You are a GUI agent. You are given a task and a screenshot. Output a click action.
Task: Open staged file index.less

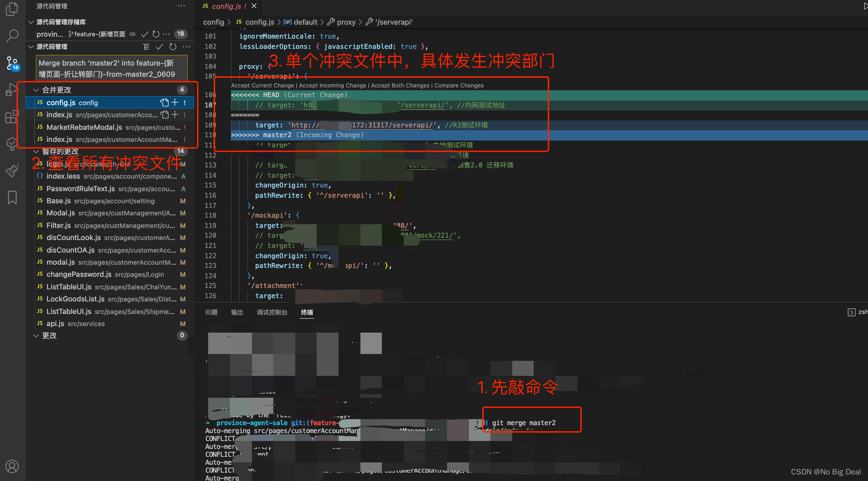point(110,176)
